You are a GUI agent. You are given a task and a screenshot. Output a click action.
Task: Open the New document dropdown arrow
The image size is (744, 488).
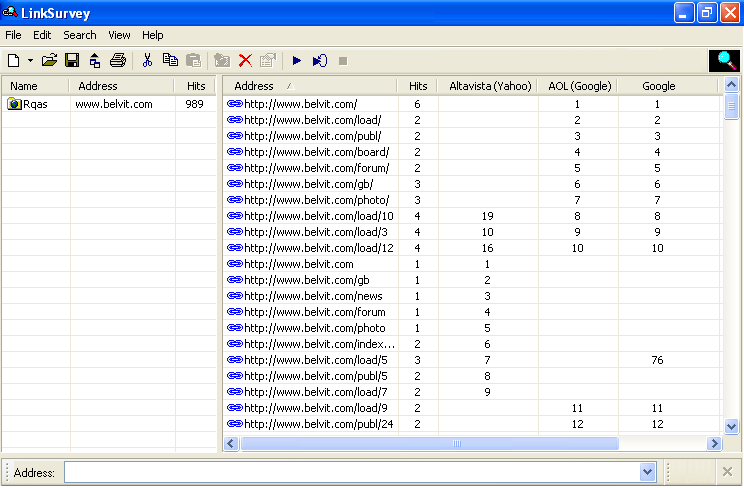[30, 61]
